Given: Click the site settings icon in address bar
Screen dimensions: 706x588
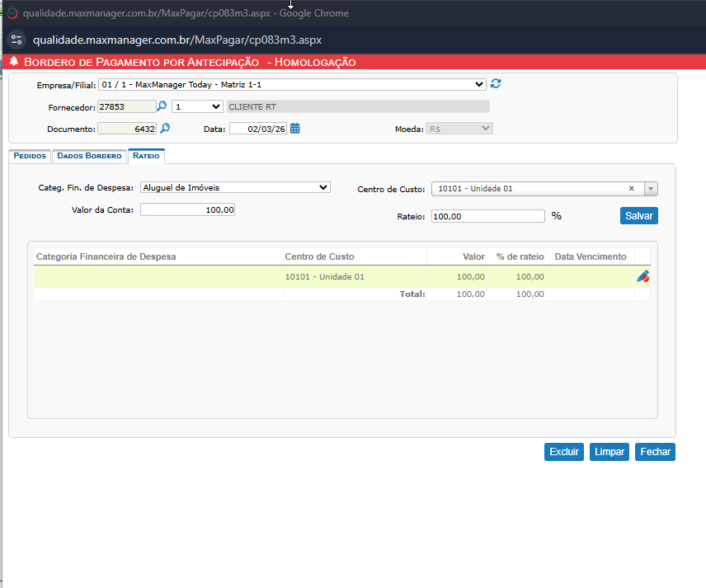Looking at the screenshot, I should coord(16,40).
